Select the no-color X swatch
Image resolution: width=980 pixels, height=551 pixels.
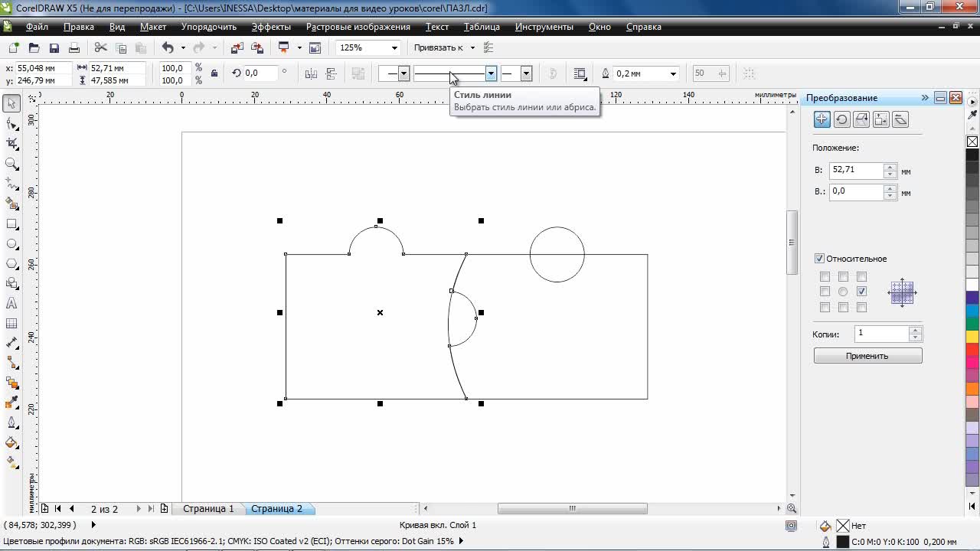[x=972, y=142]
